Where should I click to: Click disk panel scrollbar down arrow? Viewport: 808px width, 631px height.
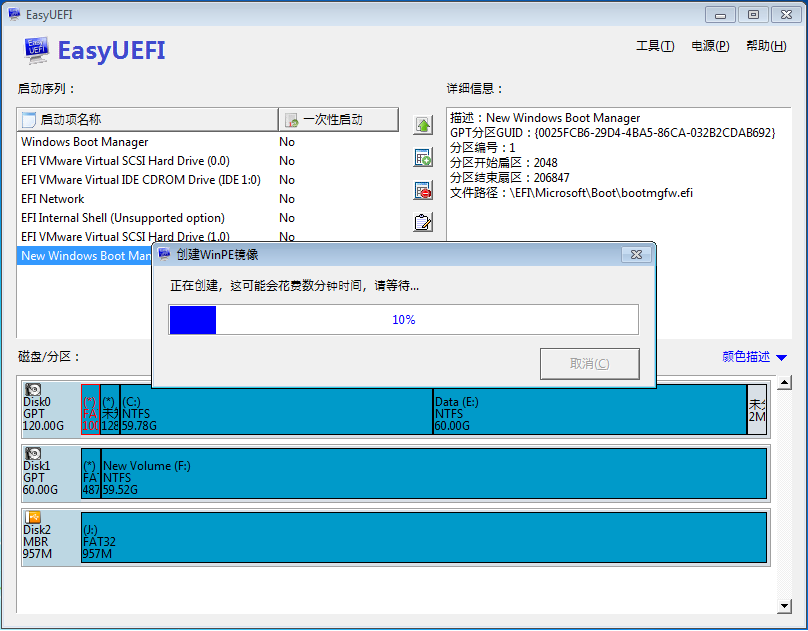tap(785, 606)
